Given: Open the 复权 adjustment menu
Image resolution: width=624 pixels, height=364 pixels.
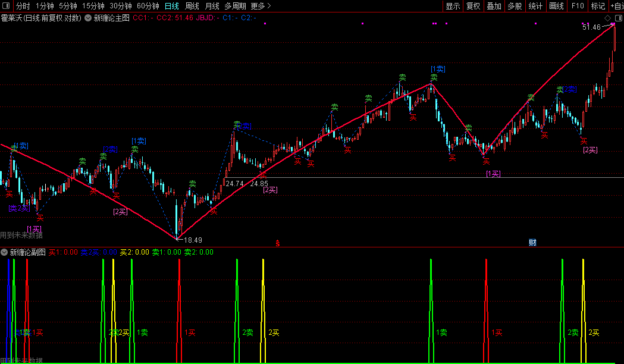Looking at the screenshot, I should click(x=474, y=6).
